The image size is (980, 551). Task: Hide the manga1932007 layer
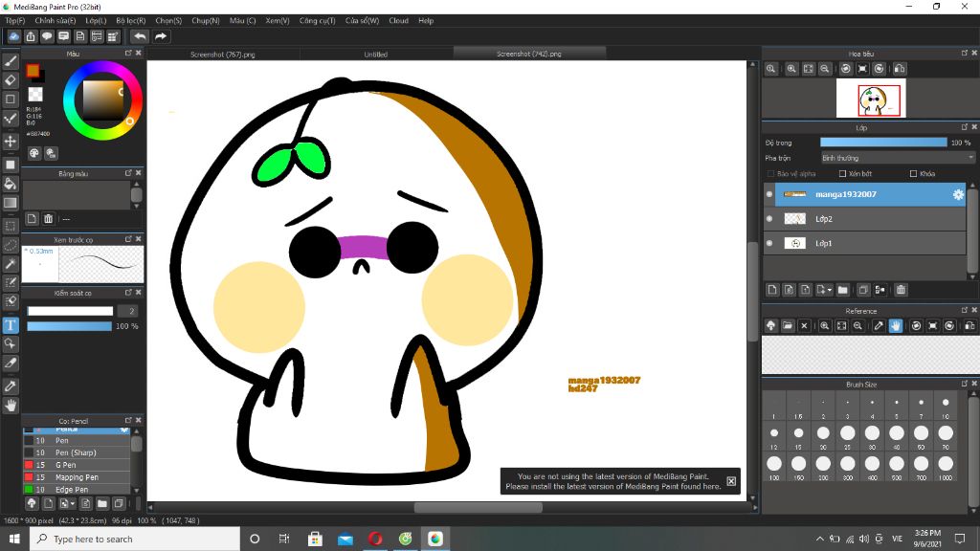769,194
